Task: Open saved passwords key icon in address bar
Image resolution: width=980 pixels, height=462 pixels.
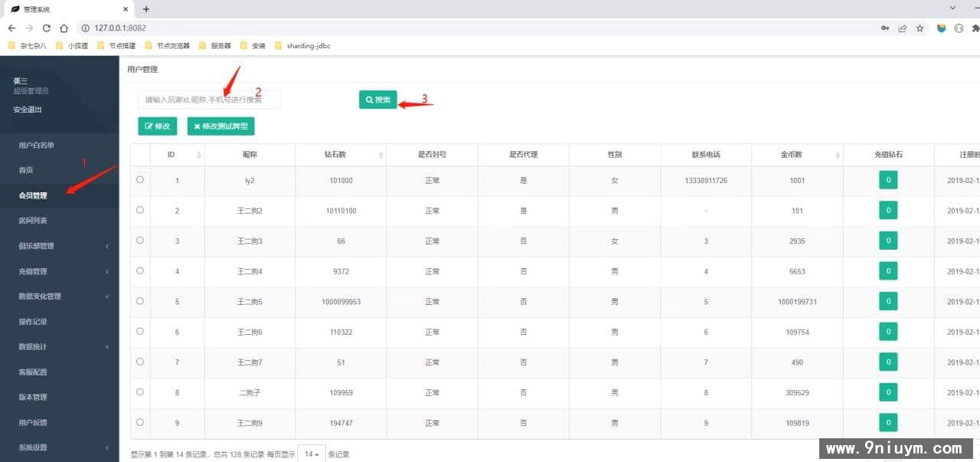Action: coord(885,28)
